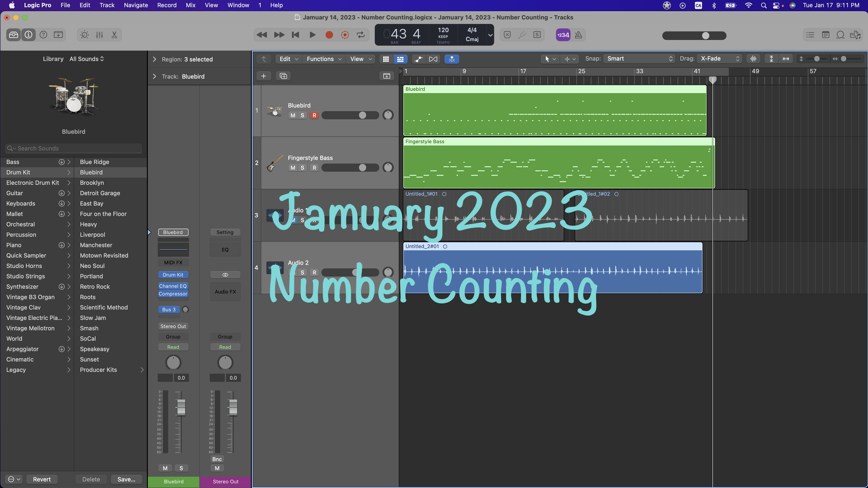The height and width of the screenshot is (488, 868).
Task: Click the Capture Recording button
Action: 345,35
